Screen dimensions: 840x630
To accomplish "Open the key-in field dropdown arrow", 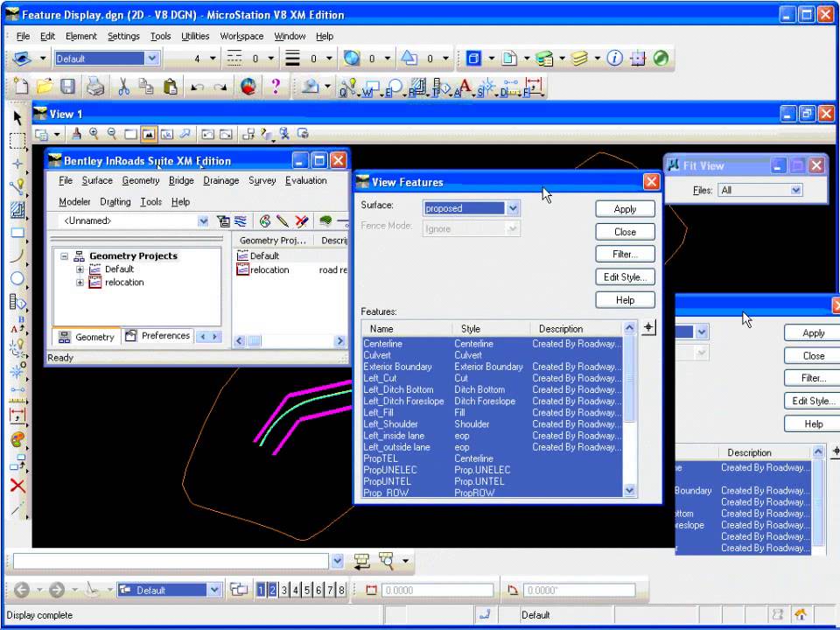I will (x=337, y=561).
